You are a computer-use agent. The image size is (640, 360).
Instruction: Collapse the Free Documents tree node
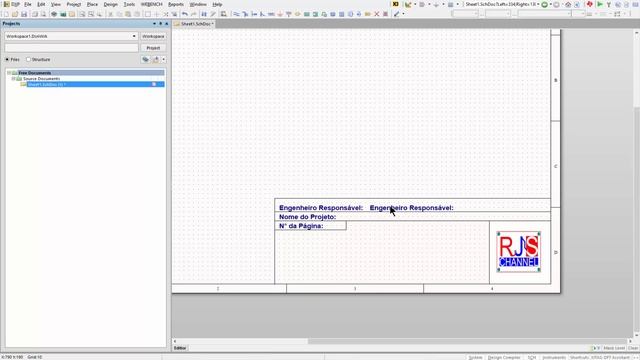tap(9, 73)
